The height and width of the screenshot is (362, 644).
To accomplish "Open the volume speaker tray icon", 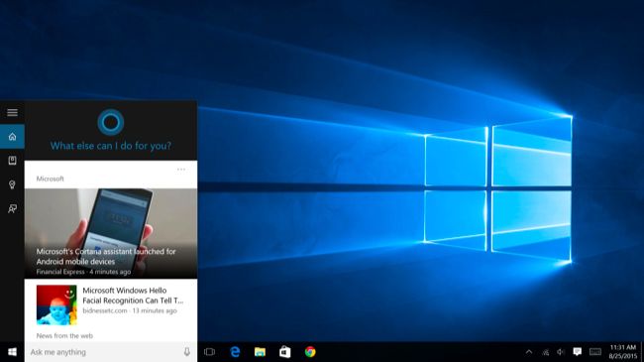I will pyautogui.click(x=561, y=352).
